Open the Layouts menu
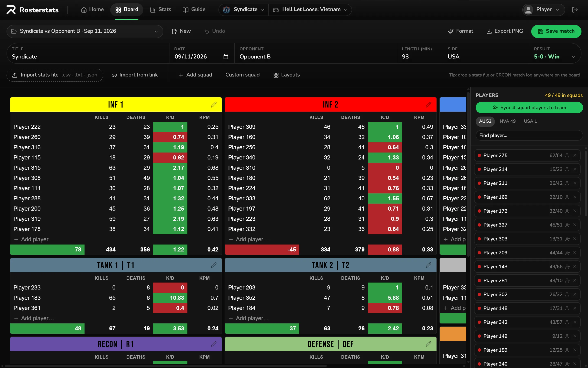Screen dimensions: 588x368 (286, 75)
